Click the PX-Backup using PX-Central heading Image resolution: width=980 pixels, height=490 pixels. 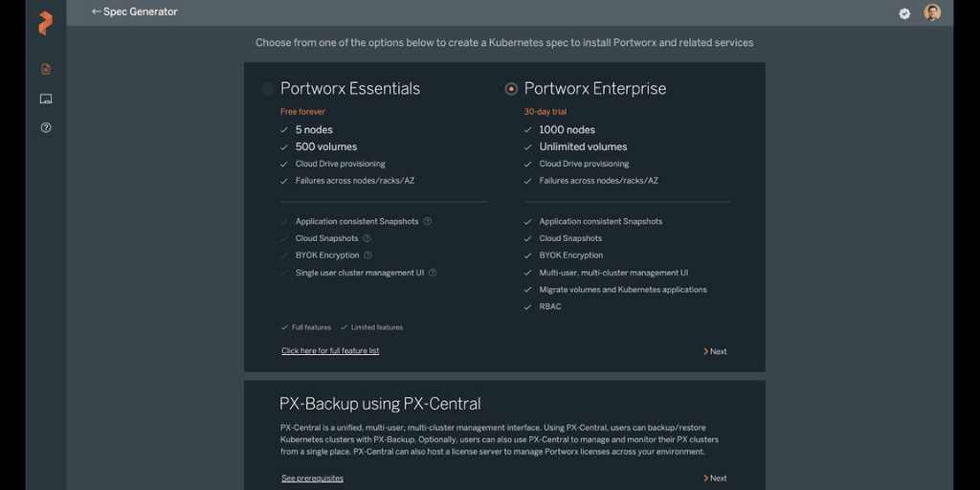tap(380, 404)
